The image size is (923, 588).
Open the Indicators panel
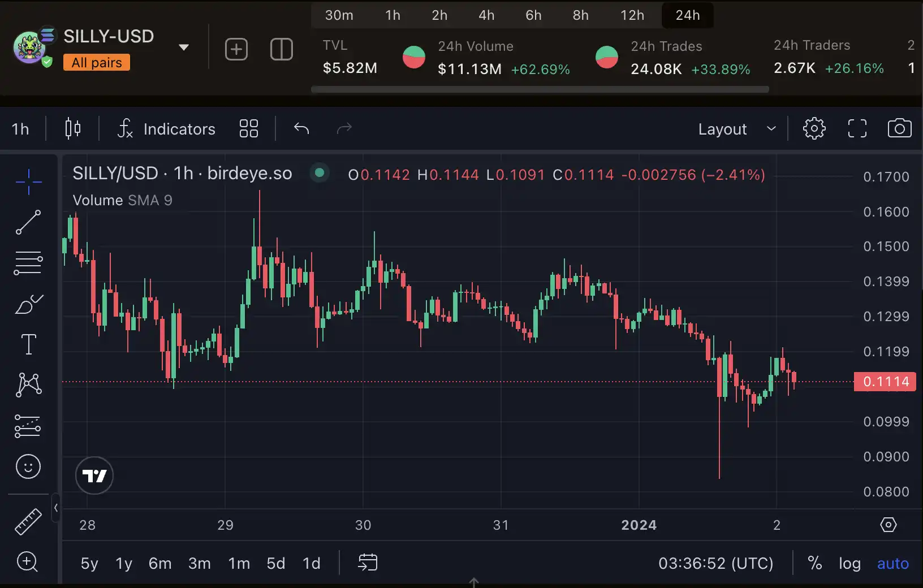(x=167, y=129)
